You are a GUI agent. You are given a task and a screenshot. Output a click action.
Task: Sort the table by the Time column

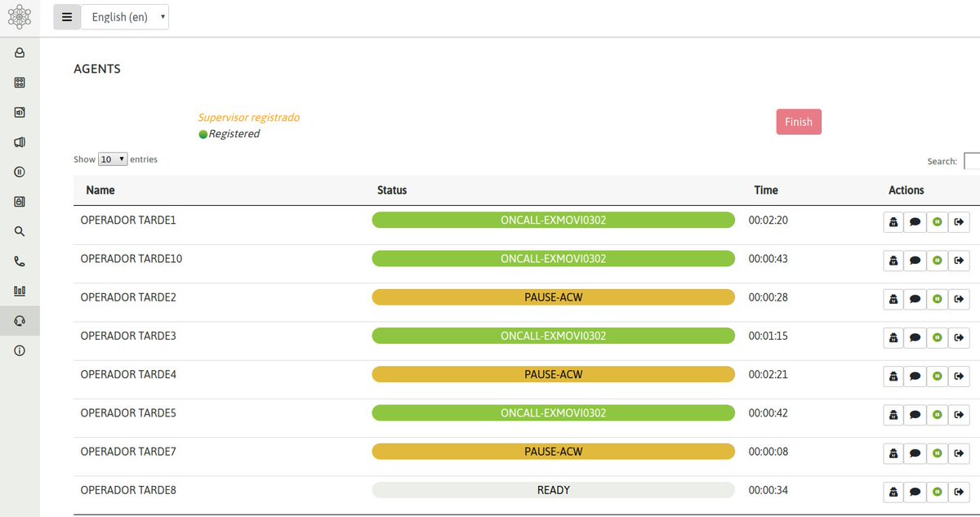pyautogui.click(x=766, y=190)
